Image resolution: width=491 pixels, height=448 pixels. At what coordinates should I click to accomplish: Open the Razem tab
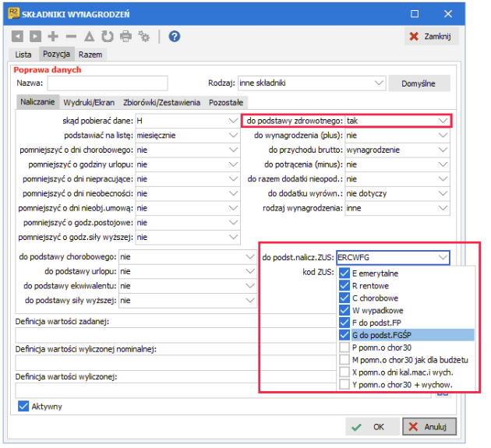[x=90, y=55]
